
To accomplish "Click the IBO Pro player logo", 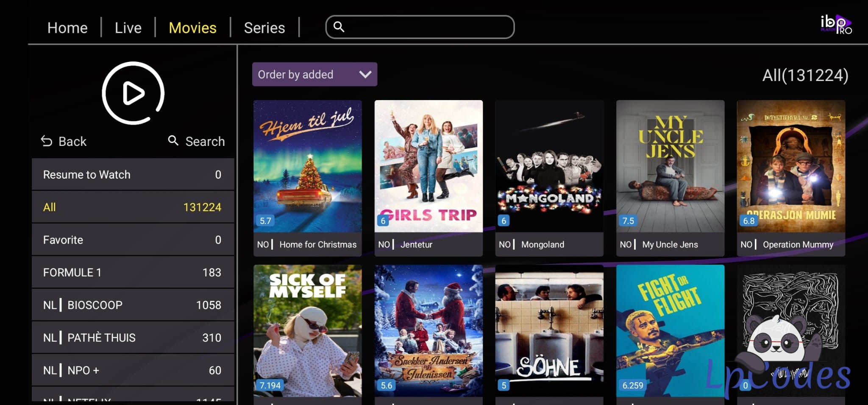I will (836, 25).
